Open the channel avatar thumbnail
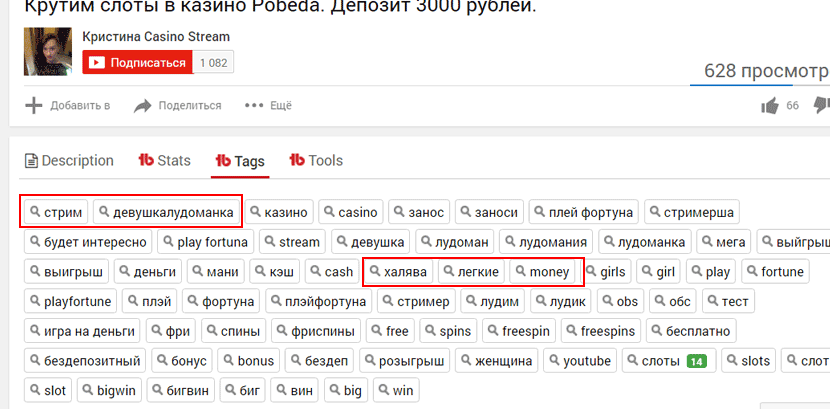The width and height of the screenshot is (830, 409). 48,51
